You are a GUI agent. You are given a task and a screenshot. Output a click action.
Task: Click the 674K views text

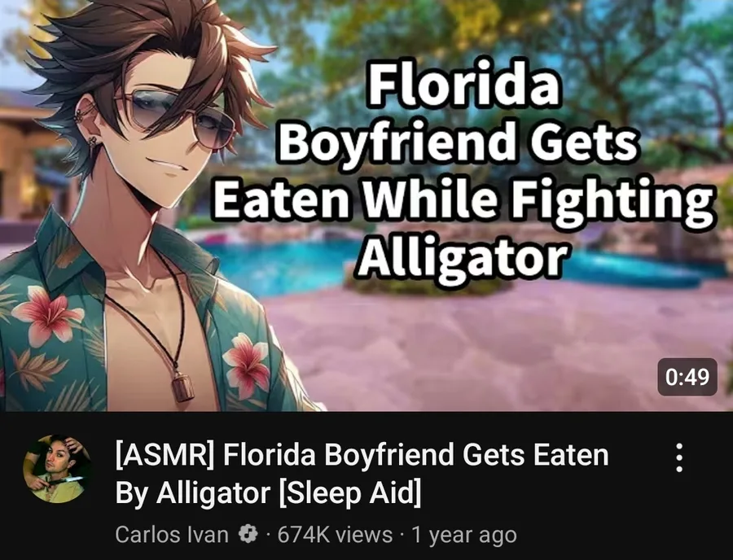coord(335,534)
